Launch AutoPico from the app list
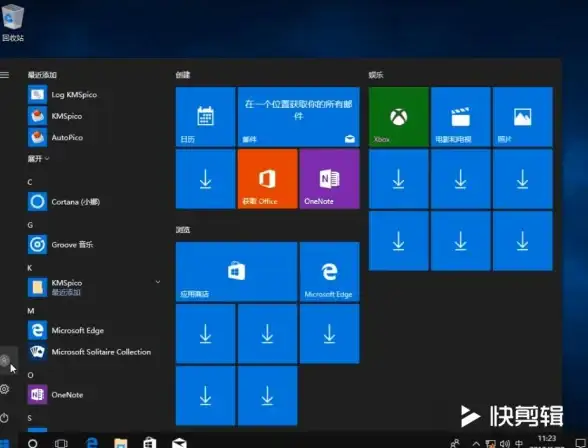Image resolution: width=588 pixels, height=448 pixels. [56, 137]
